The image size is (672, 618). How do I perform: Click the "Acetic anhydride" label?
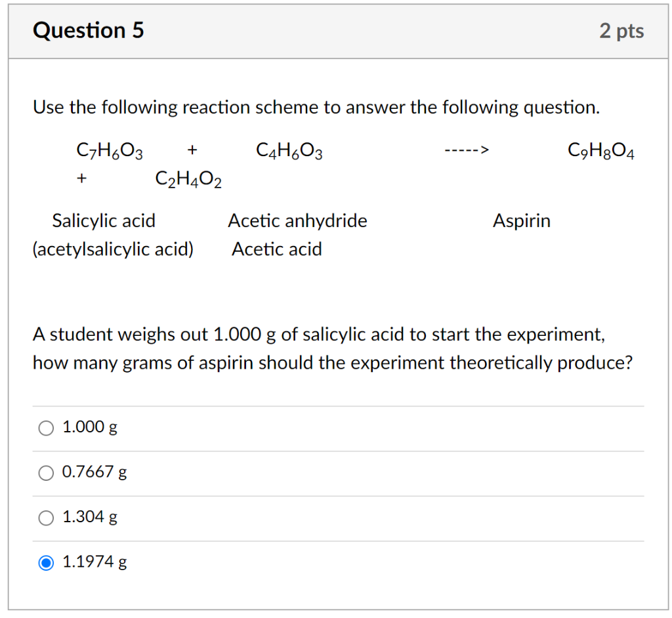pos(297,220)
